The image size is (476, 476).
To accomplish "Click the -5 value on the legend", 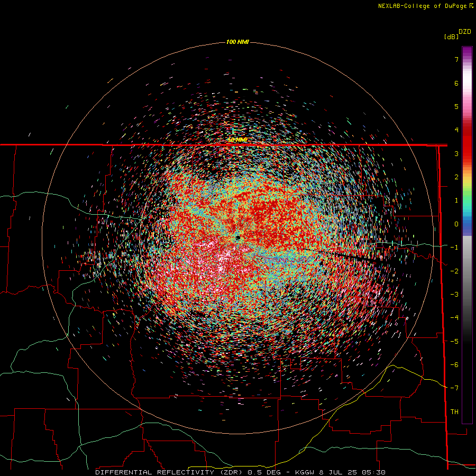I will (454, 342).
